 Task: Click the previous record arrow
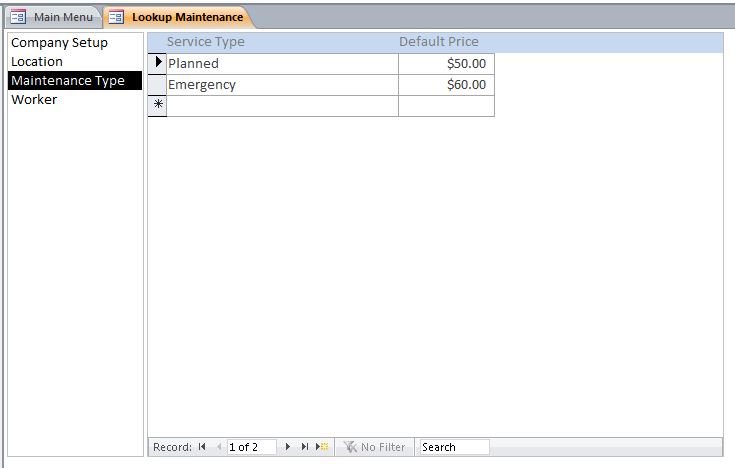click(x=219, y=447)
